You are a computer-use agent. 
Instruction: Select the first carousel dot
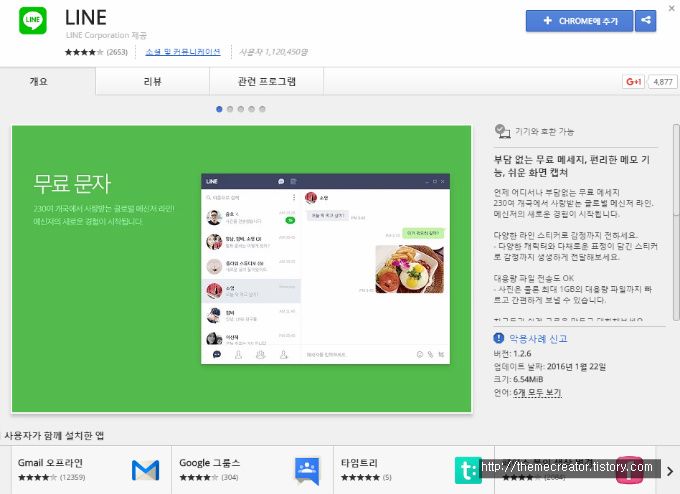[219, 109]
